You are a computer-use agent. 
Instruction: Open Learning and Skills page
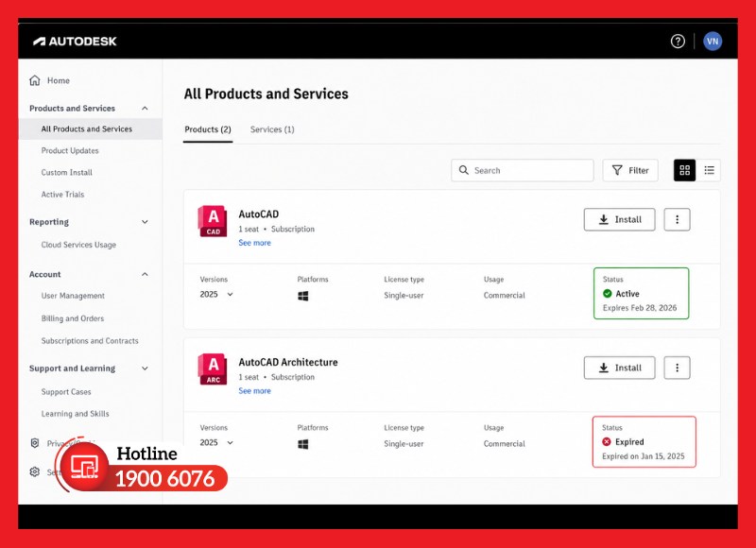(76, 414)
